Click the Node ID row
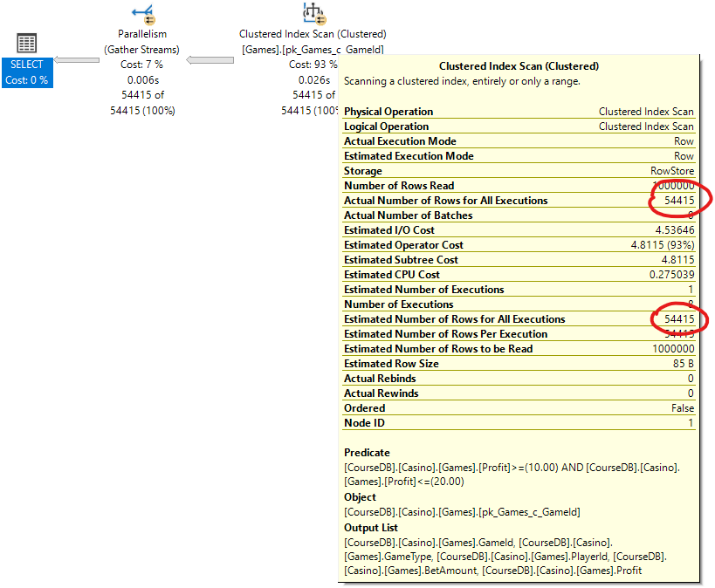 point(519,422)
